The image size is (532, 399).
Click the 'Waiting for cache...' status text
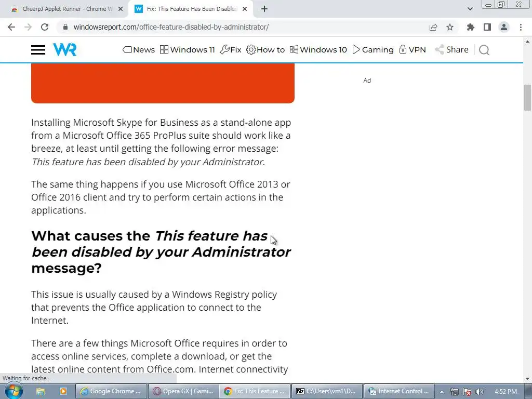(26, 378)
